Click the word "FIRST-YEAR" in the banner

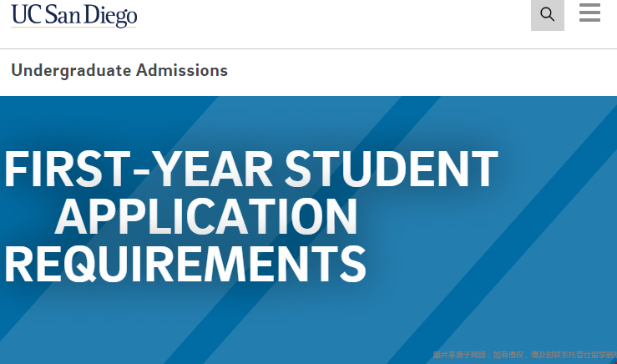coord(138,169)
